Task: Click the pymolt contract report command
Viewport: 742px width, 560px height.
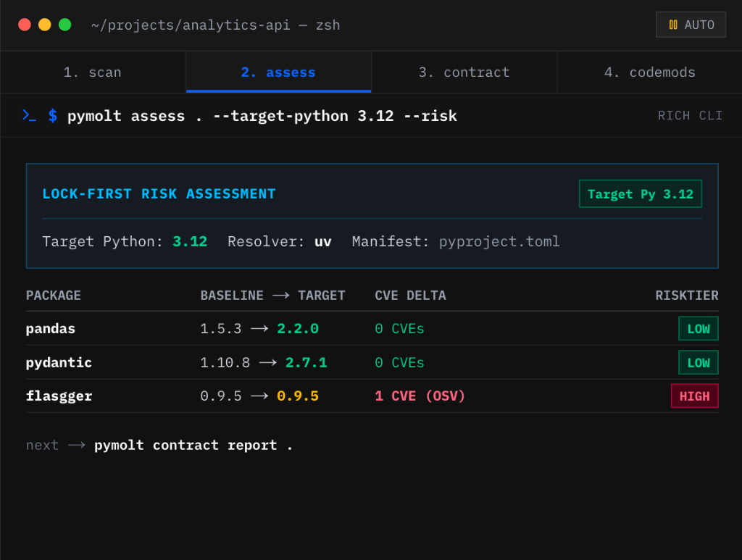Action: pos(193,445)
